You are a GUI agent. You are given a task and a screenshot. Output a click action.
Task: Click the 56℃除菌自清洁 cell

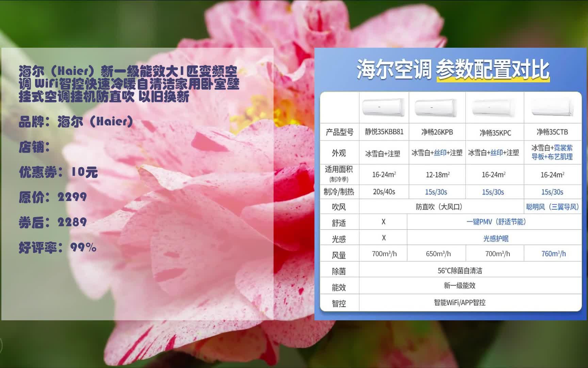click(x=460, y=271)
